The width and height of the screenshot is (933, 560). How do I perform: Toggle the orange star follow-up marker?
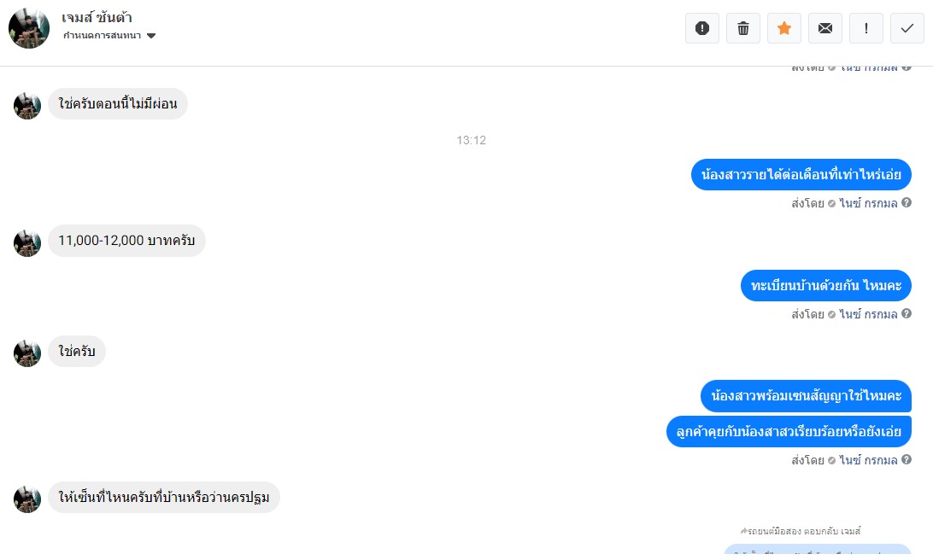pos(784,28)
